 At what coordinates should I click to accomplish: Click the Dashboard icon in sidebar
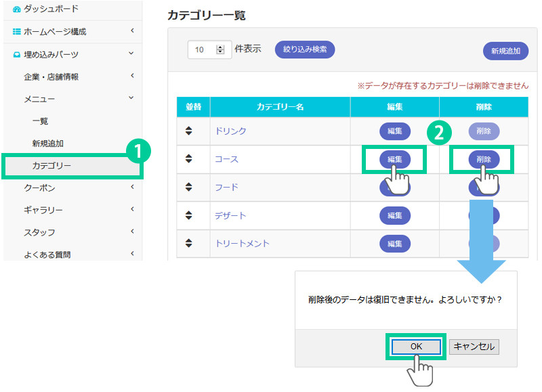pyautogui.click(x=17, y=9)
